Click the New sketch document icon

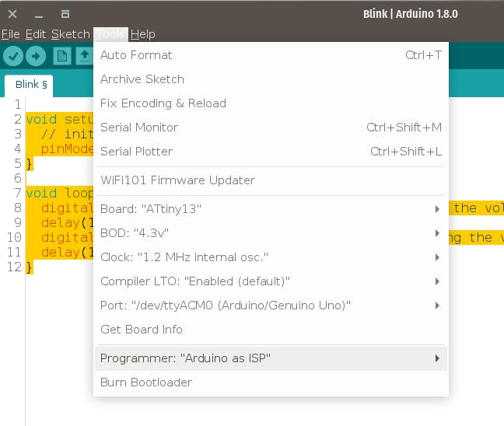pos(61,56)
